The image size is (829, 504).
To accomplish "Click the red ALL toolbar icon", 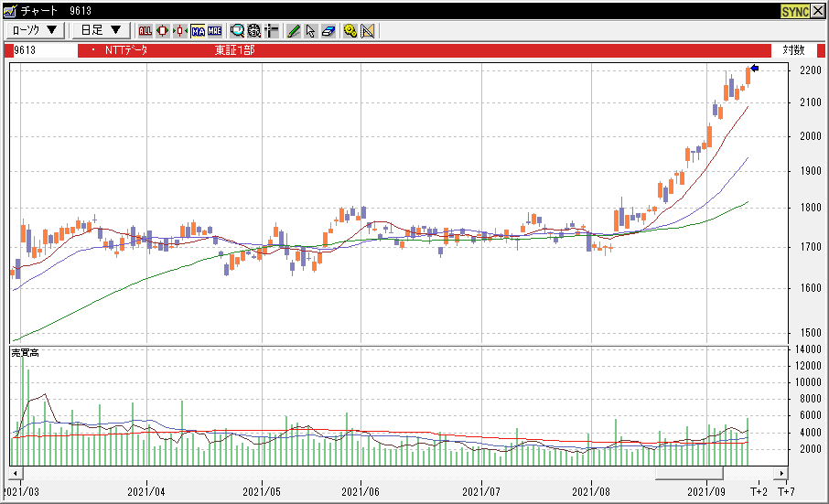I will click(145, 30).
